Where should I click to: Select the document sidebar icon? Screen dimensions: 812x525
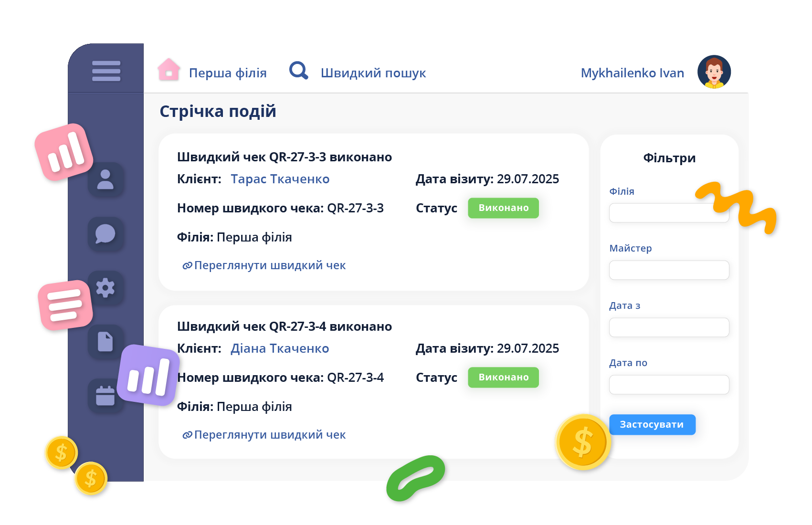pos(105,342)
